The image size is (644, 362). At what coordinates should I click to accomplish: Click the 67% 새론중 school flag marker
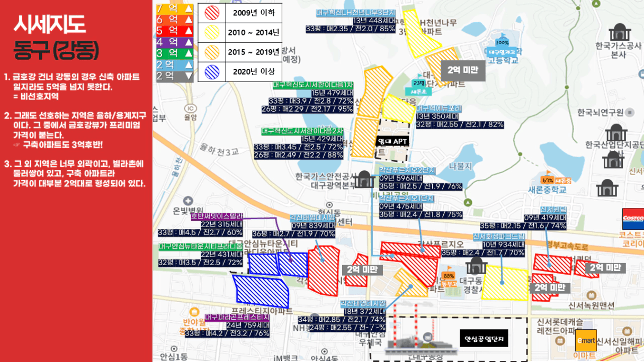tap(556, 178)
